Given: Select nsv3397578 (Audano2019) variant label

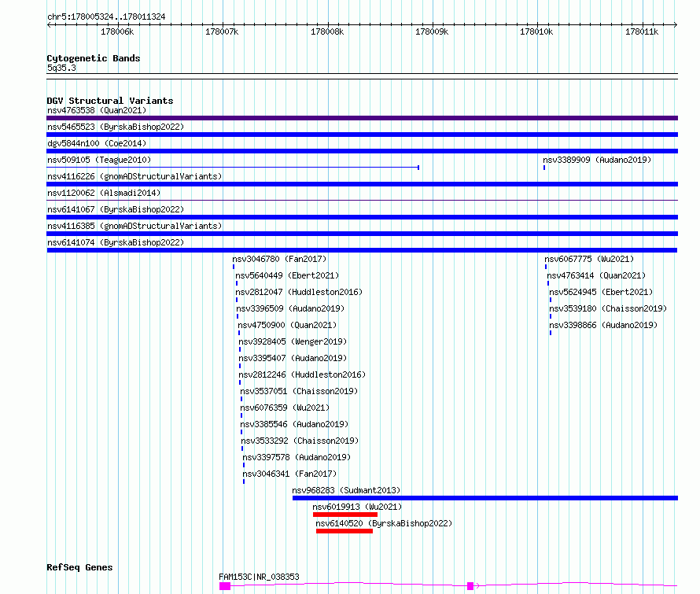Looking at the screenshot, I should pos(297,457).
